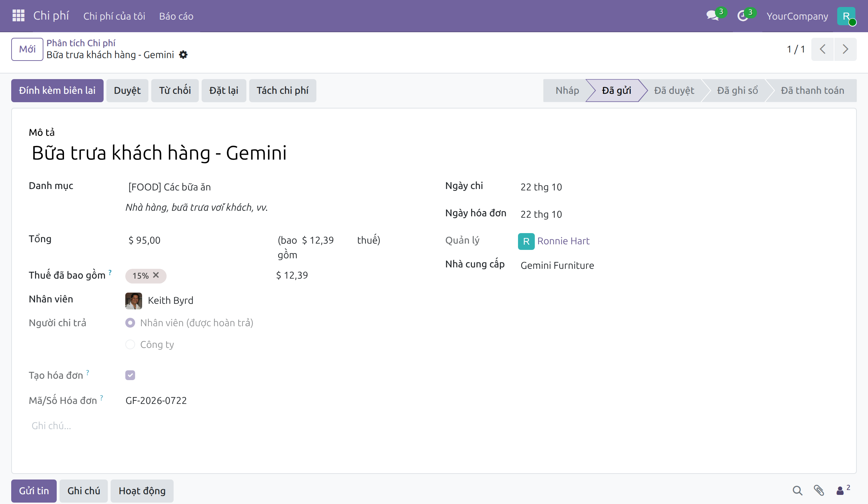Open the Nhân viên Keith Byrd field

pos(266,300)
